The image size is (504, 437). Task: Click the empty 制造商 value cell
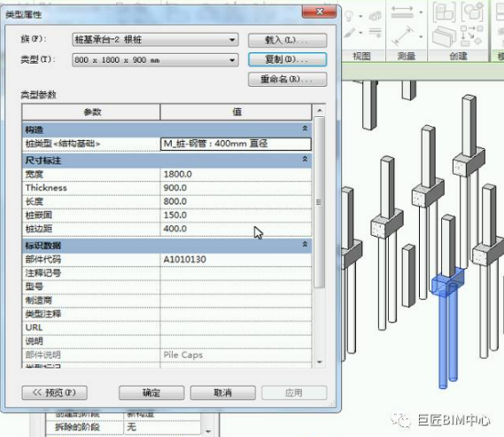coord(236,300)
